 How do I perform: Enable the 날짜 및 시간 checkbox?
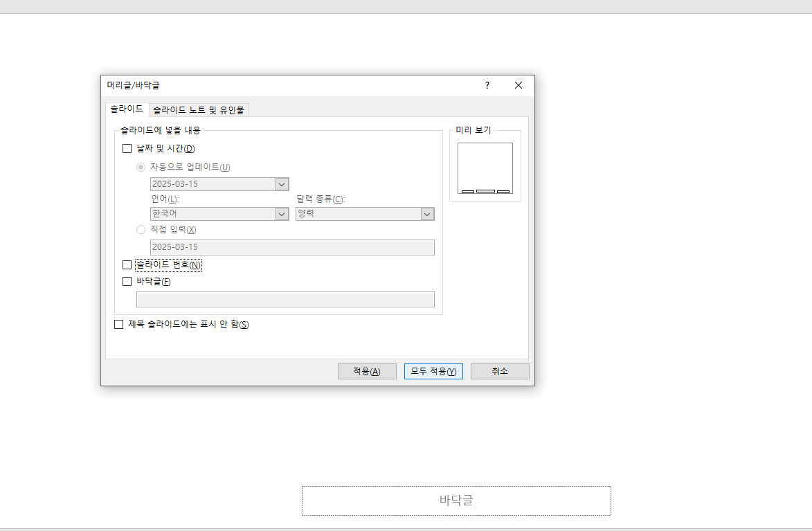(x=127, y=148)
